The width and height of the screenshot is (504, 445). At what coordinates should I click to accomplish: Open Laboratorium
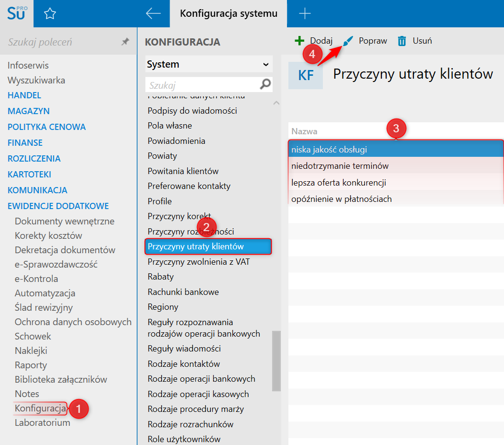pos(43,422)
